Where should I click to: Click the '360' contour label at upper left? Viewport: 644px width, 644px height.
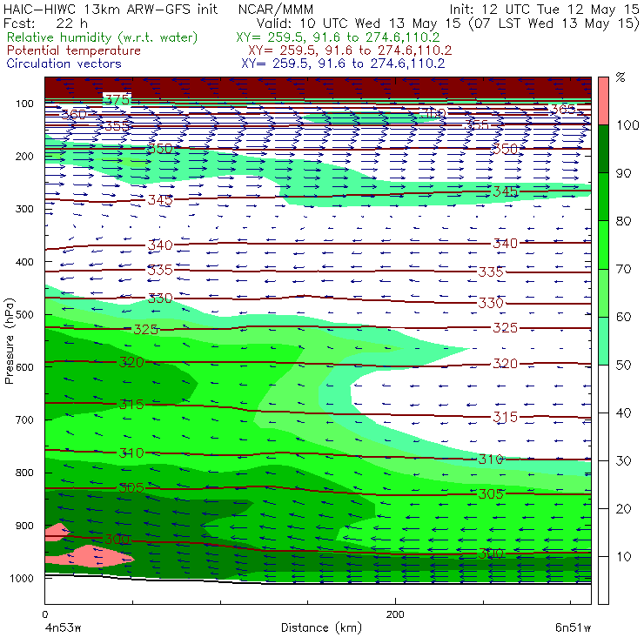click(x=74, y=114)
